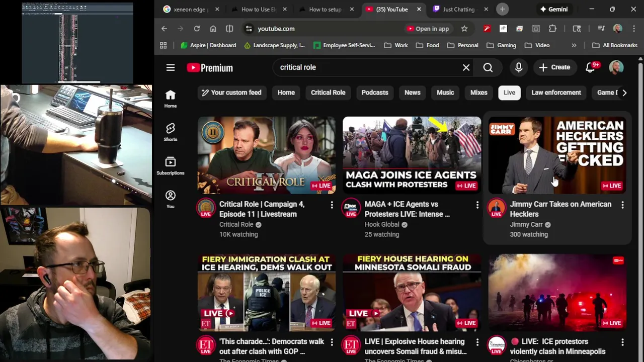This screenshot has width=644, height=362.
Task: Open the Jimmy Carr American Hecklers thumbnail
Action: pyautogui.click(x=557, y=155)
